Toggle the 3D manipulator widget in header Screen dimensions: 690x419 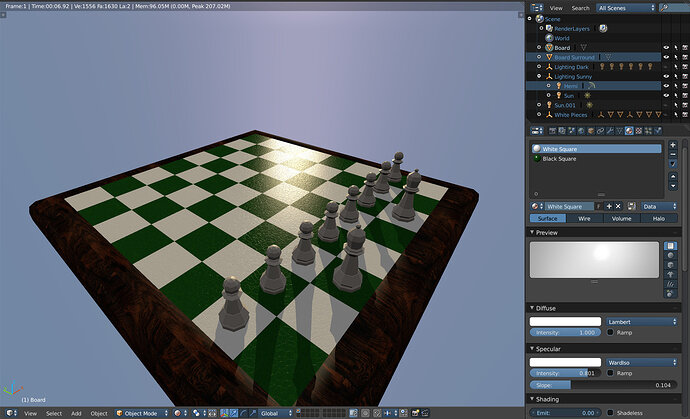224,413
